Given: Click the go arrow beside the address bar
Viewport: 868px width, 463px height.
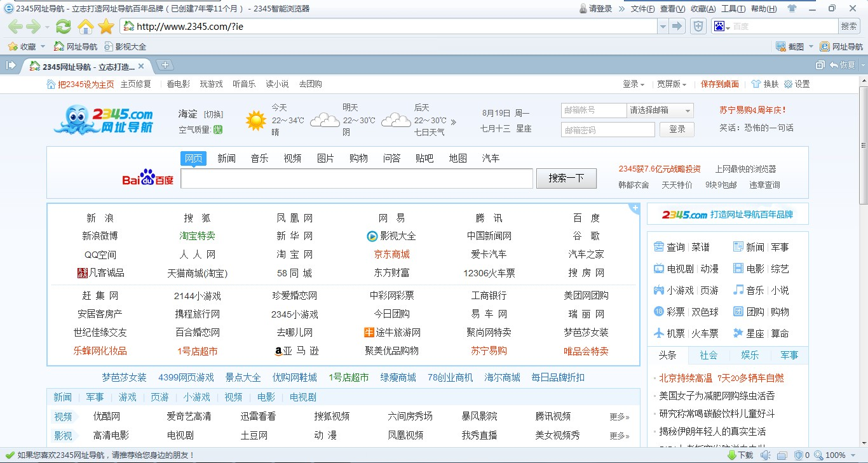Looking at the screenshot, I should 677,26.
